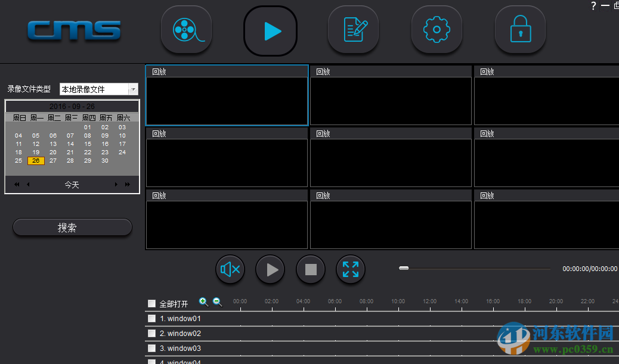Open the system settings gear icon
The height and width of the screenshot is (364, 619).
(437, 29)
